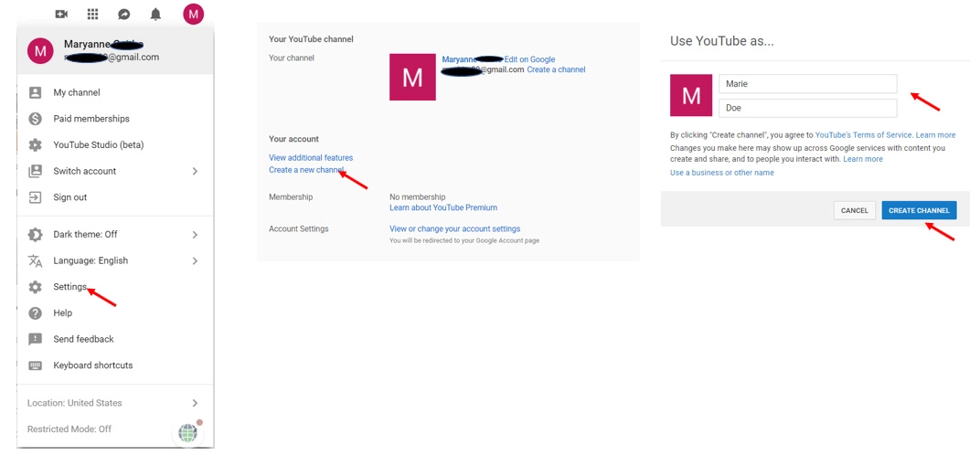Image resolution: width=980 pixels, height=466 pixels.
Task: Click the Switch account icon
Action: click(35, 171)
